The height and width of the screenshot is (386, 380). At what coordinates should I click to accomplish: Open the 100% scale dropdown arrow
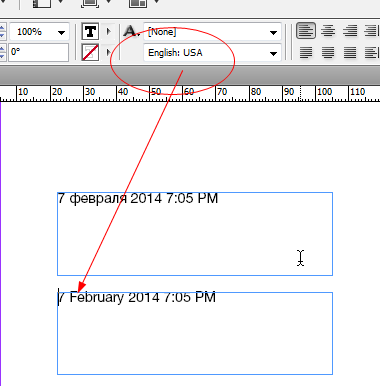click(61, 32)
